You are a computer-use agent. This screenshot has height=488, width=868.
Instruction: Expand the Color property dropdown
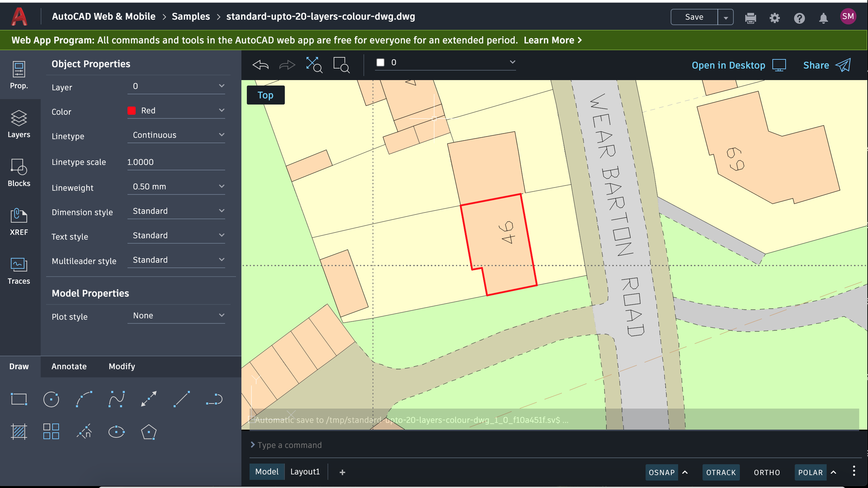tap(221, 111)
